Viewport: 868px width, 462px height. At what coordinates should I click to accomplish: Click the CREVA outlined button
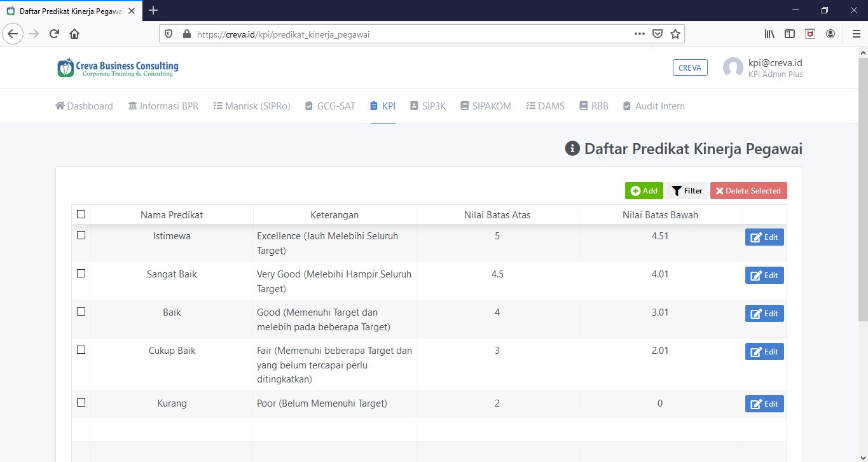pyautogui.click(x=690, y=67)
